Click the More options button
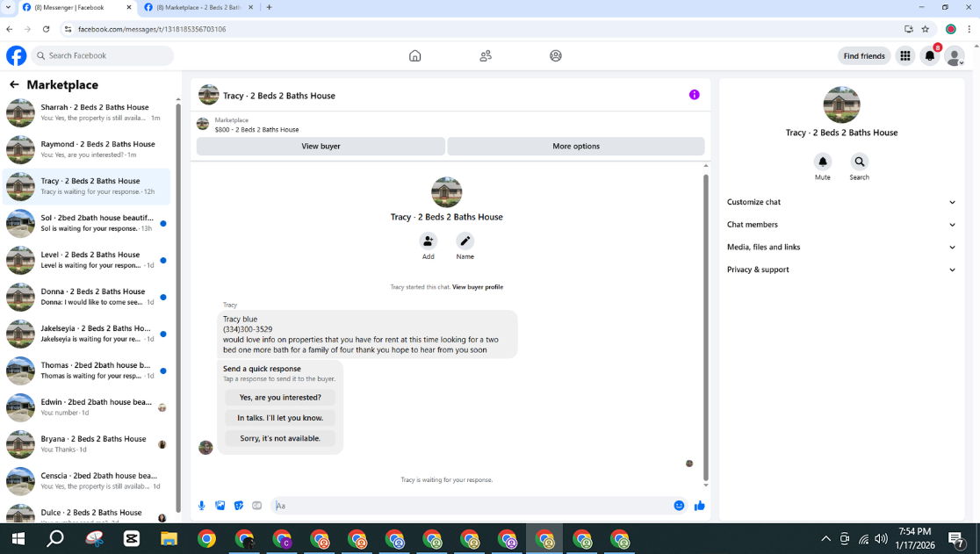The width and height of the screenshot is (980, 554). pos(576,146)
